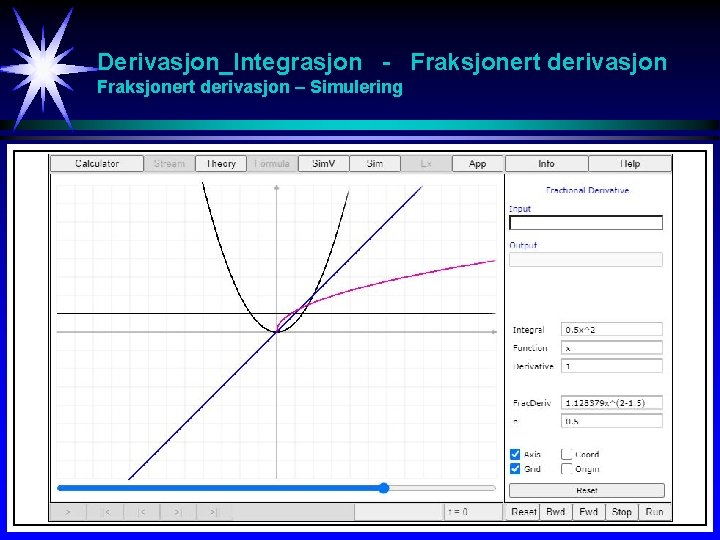The height and width of the screenshot is (540, 720).
Task: Tick the Origin checkbox
Action: pos(567,469)
